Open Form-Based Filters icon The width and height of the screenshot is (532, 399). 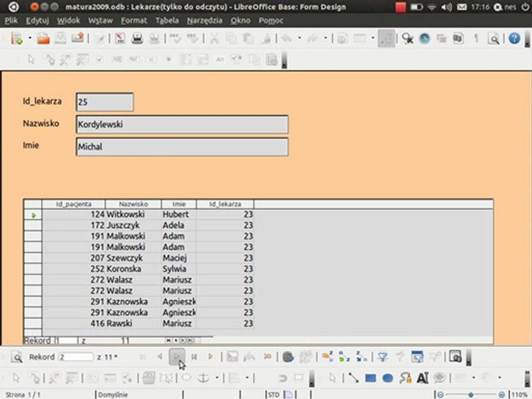[x=417, y=357]
